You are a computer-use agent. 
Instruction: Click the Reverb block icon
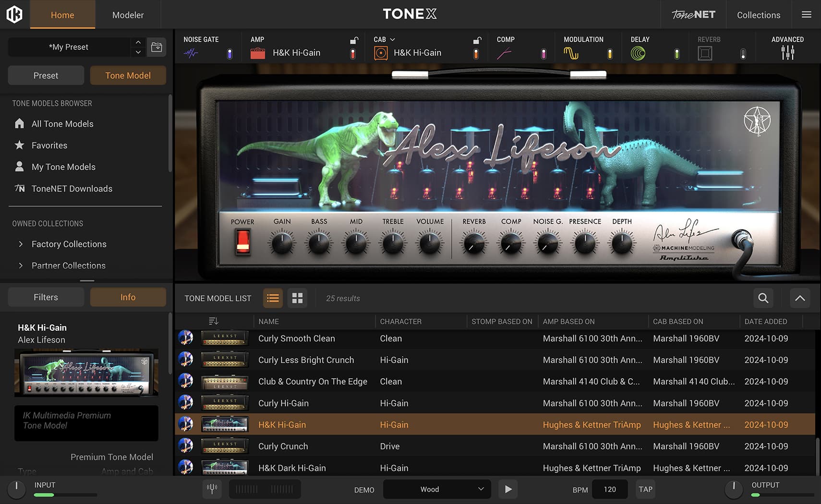705,53
